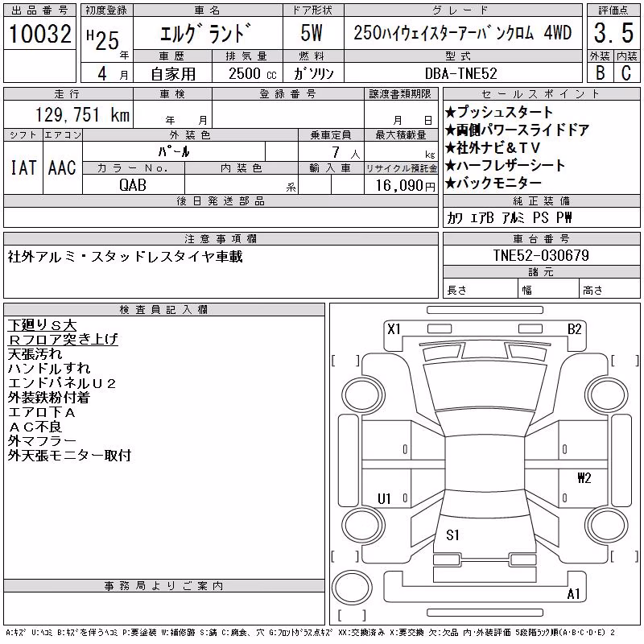Screen dimensions: 644x644
Task: Click sales point プッシュスタート
Action: 499,112
